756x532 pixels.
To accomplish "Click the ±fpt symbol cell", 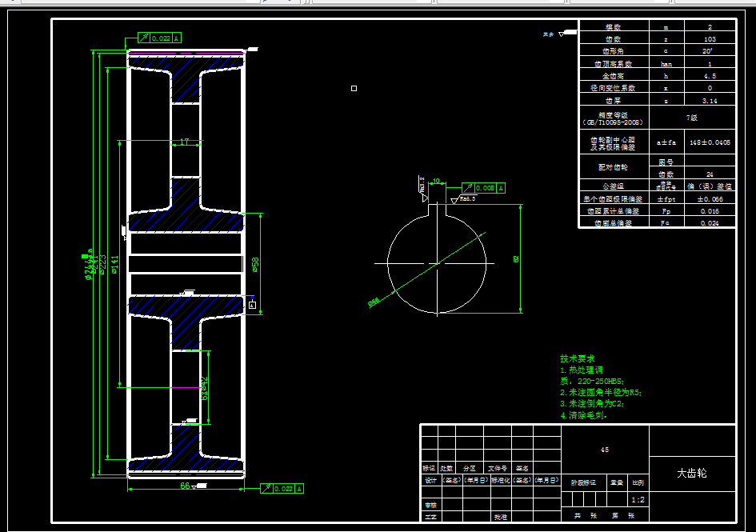I will [666, 198].
